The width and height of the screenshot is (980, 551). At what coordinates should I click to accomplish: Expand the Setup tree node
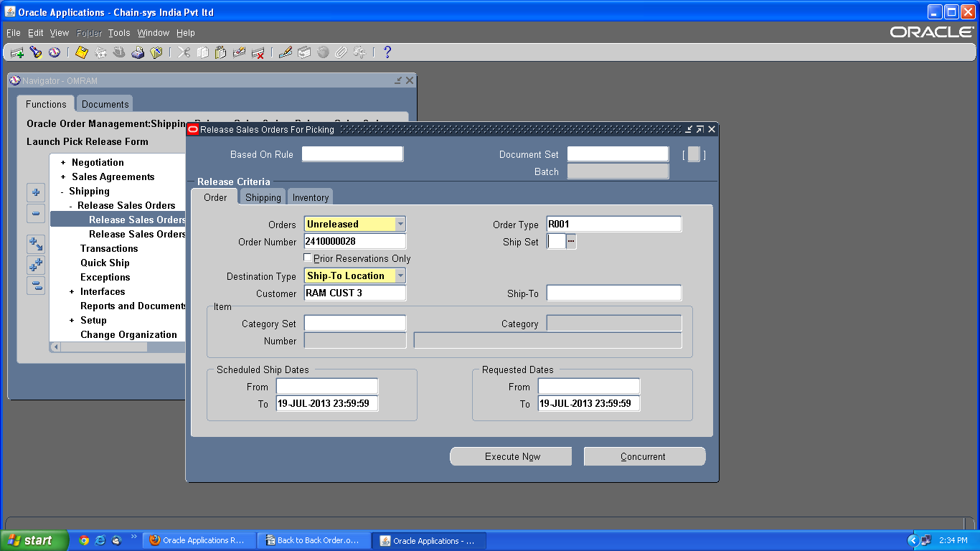[x=72, y=321]
